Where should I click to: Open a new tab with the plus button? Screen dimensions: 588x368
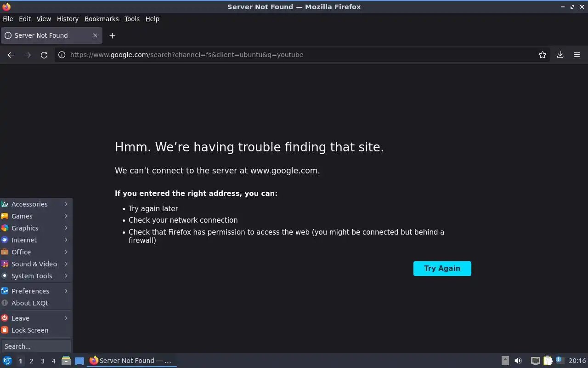[112, 35]
